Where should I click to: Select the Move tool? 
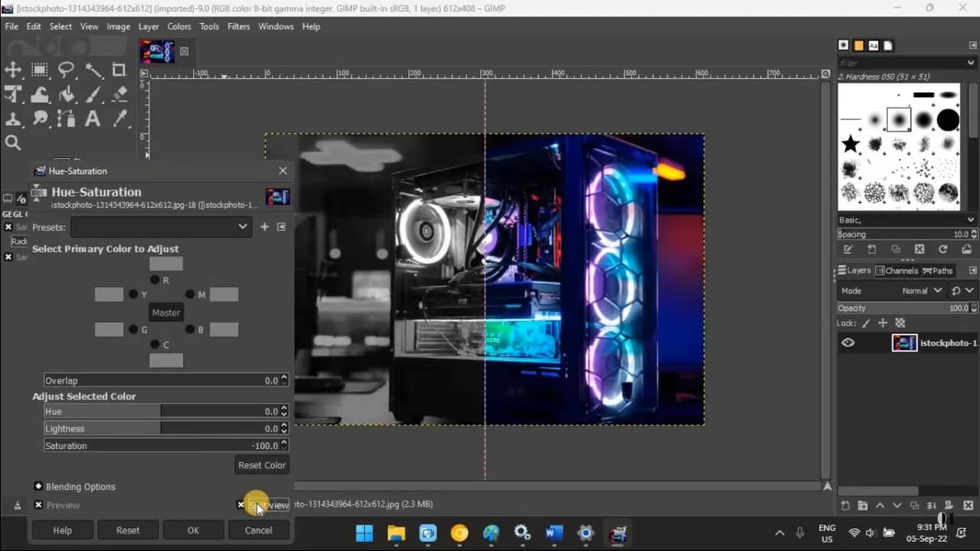14,70
